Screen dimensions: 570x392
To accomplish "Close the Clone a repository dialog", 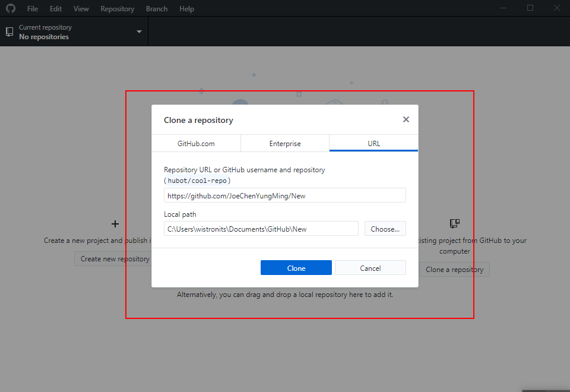I will click(406, 119).
